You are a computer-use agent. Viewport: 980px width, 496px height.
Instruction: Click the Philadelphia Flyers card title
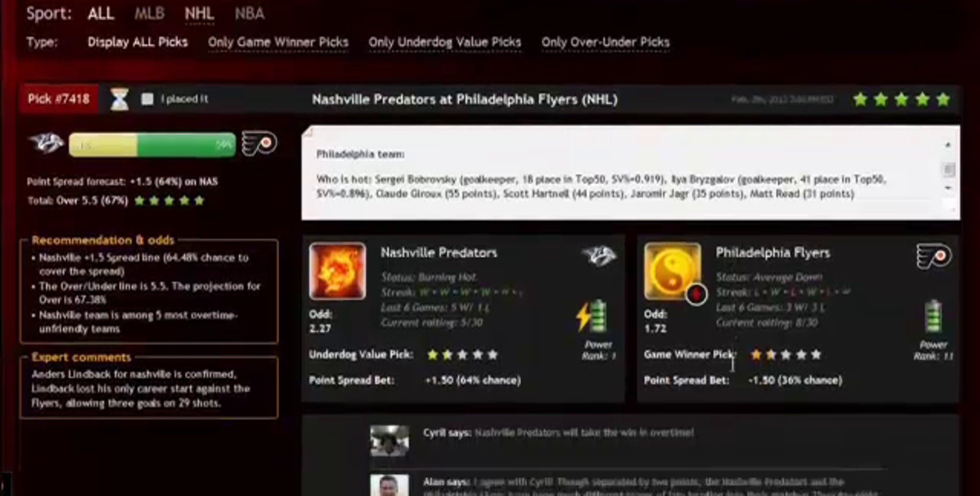773,253
